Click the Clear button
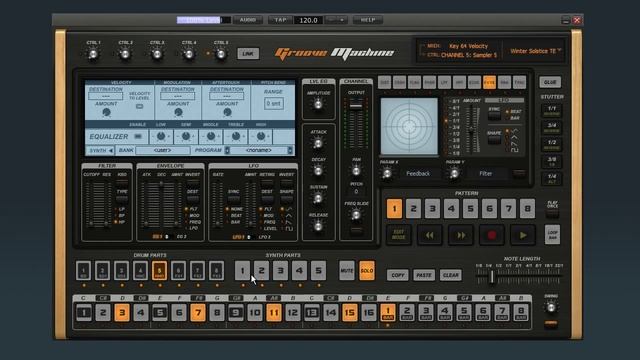This screenshot has width=640, height=360. pos(451,275)
